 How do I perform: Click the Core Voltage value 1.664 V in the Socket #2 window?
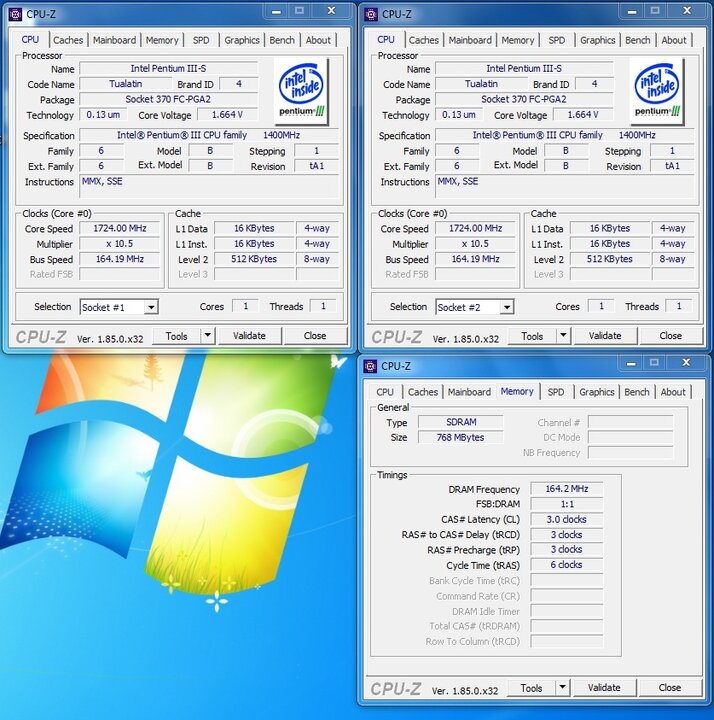583,114
